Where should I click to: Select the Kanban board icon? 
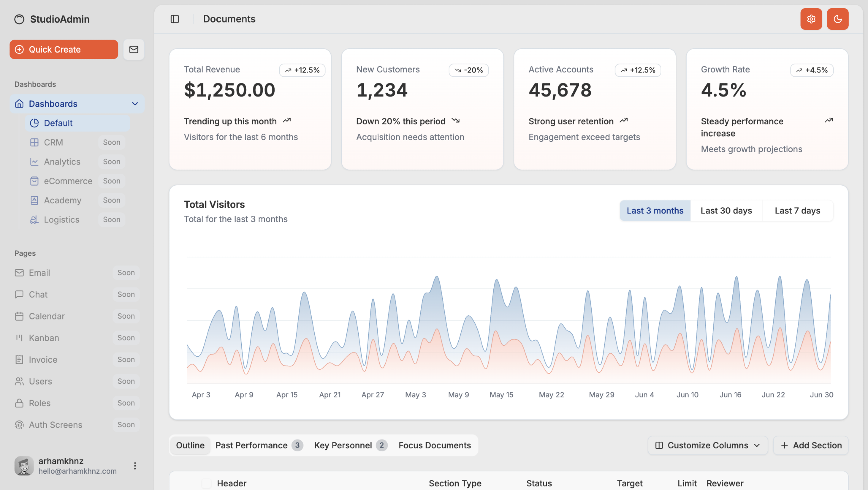[x=19, y=338]
